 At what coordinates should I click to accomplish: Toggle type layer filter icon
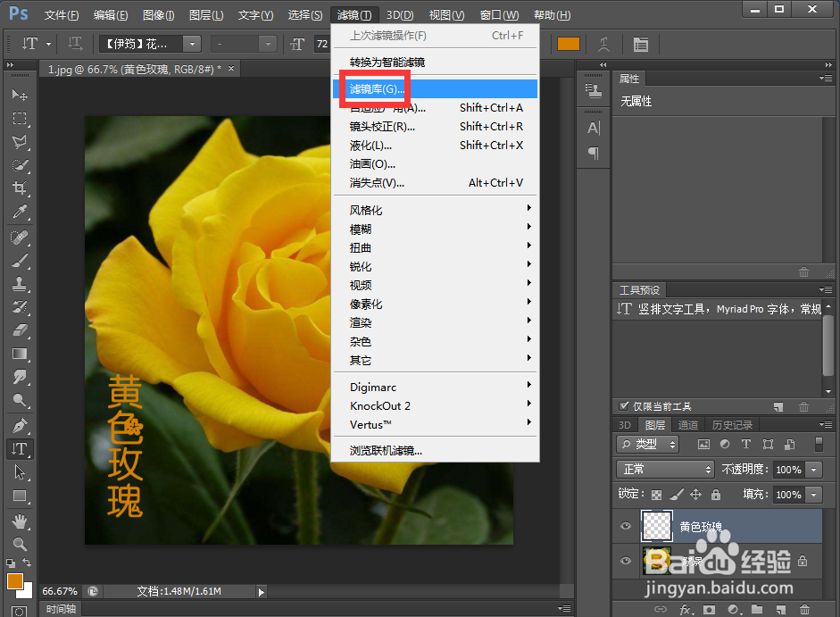(x=745, y=444)
